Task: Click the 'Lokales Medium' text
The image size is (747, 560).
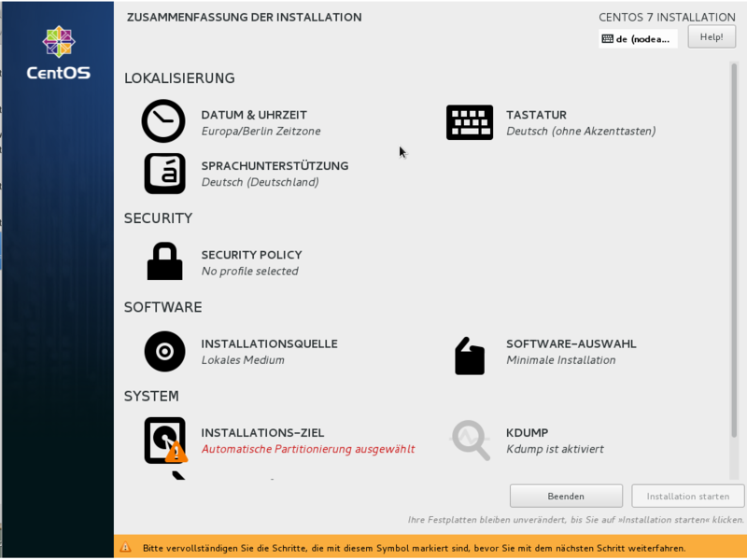Action: 243,360
